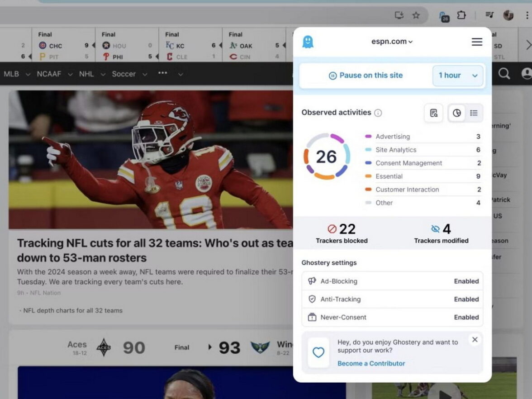Viewport: 532px width, 399px height.
Task: Expand the NCAAF menu chevron
Action: pos(70,74)
